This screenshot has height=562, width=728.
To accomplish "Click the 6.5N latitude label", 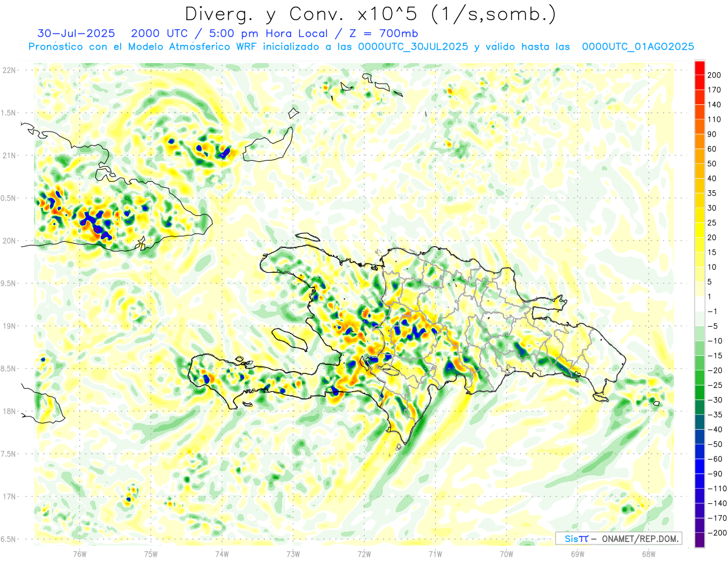I will [8, 539].
